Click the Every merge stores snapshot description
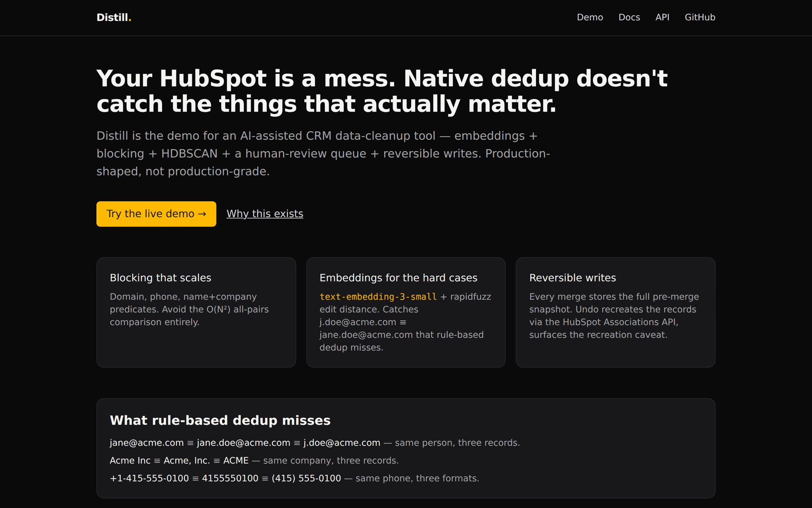 [614, 316]
